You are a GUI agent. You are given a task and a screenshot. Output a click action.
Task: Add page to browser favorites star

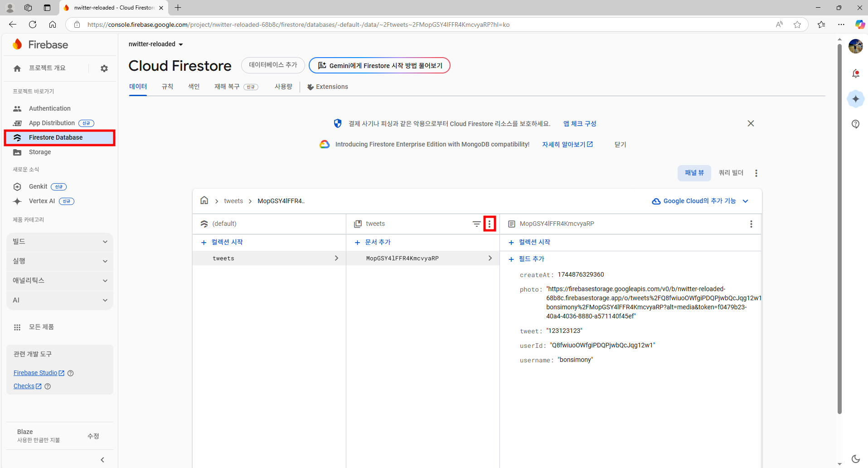[797, 24]
